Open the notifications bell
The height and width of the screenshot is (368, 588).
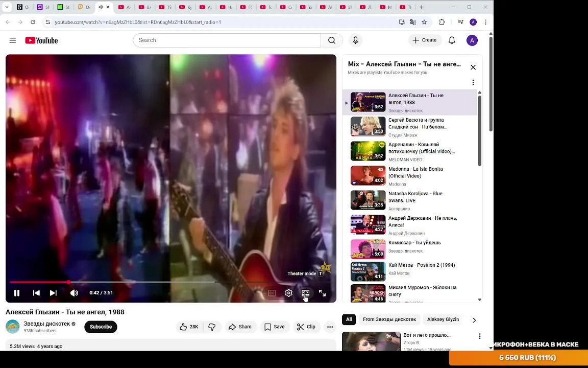pyautogui.click(x=452, y=40)
